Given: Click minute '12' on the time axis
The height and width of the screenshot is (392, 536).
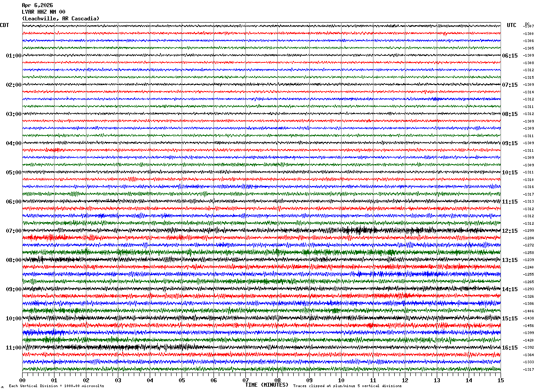Looking at the screenshot, I should pyautogui.click(x=405, y=380).
